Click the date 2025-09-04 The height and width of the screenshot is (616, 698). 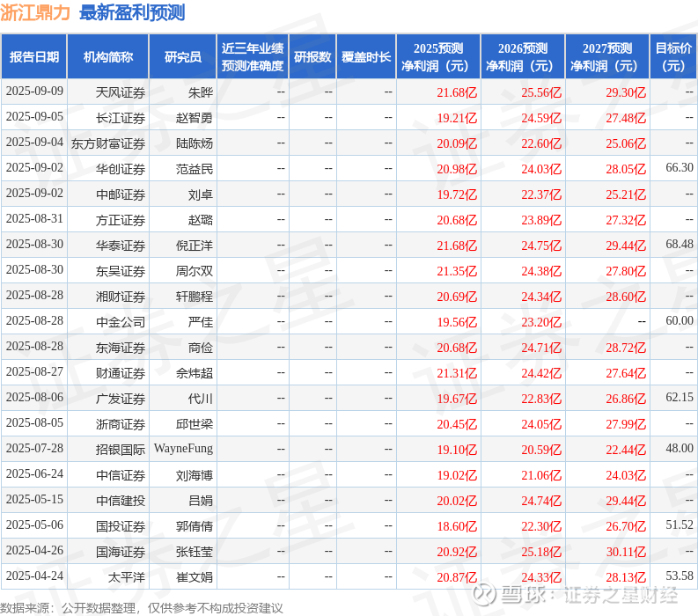34,142
